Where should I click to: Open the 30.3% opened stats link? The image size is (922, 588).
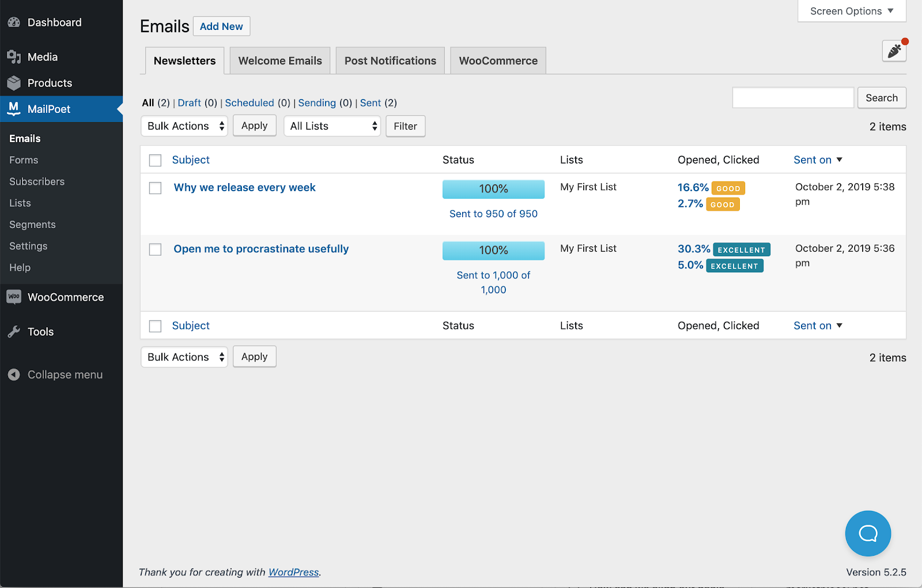[694, 249]
